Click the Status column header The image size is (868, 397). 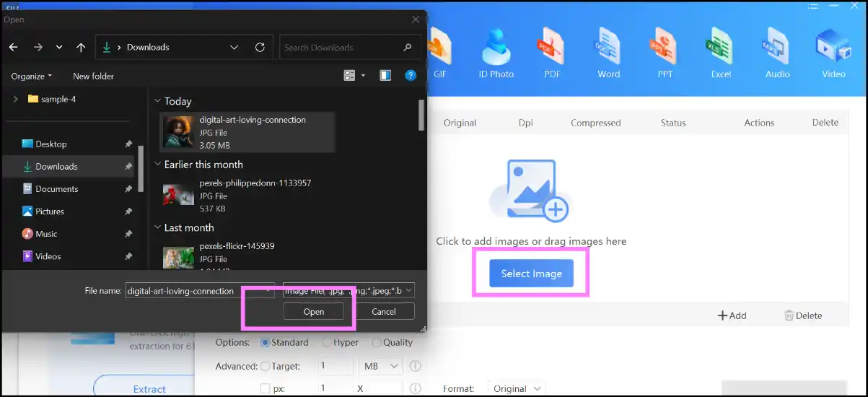click(x=673, y=123)
